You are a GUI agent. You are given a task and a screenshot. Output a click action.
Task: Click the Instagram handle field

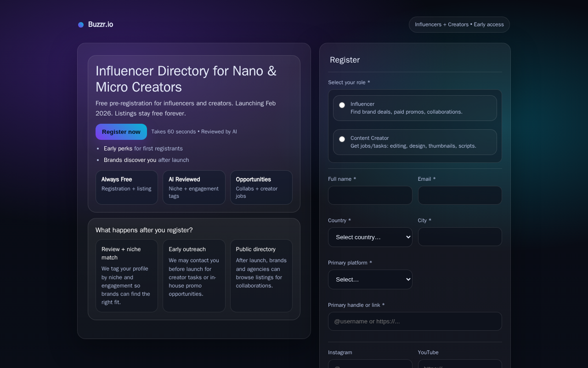pos(370,364)
